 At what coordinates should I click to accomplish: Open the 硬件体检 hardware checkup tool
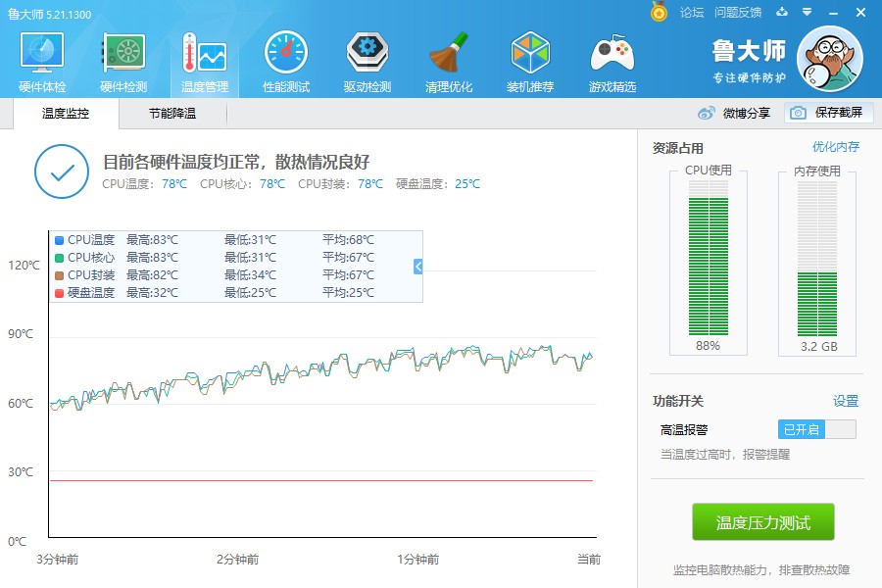40,59
